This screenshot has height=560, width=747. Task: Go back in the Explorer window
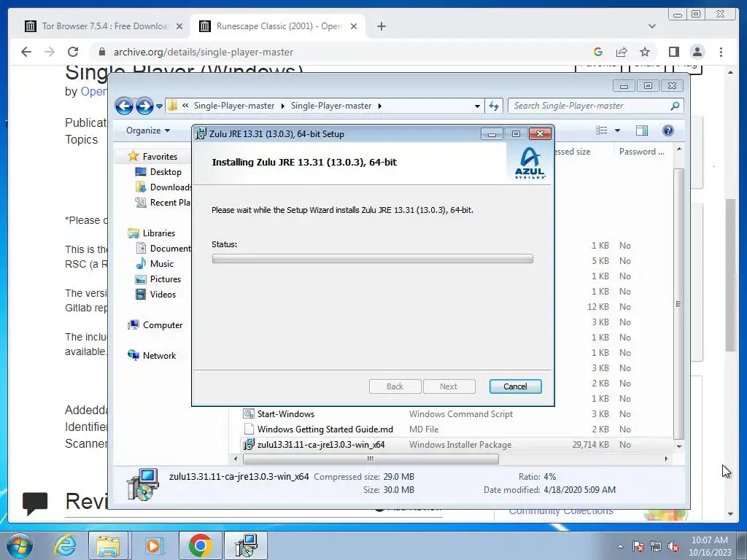(124, 106)
